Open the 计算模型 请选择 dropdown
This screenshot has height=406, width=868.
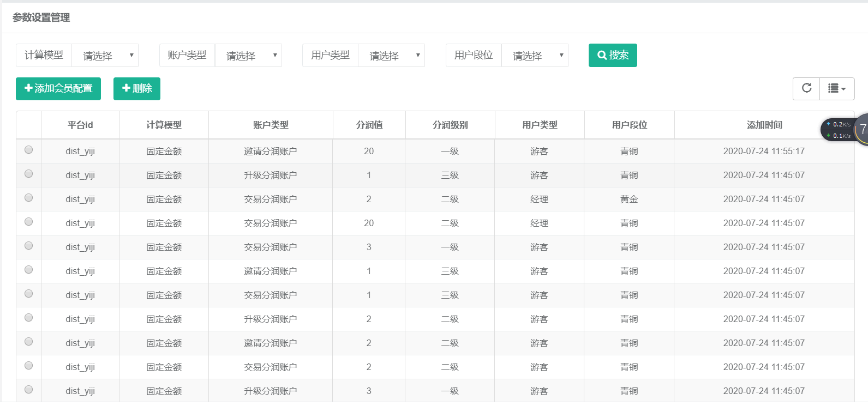[x=105, y=56]
